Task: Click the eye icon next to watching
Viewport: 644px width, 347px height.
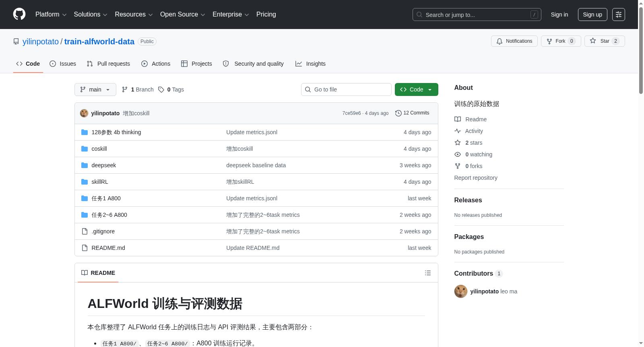Action: point(458,154)
